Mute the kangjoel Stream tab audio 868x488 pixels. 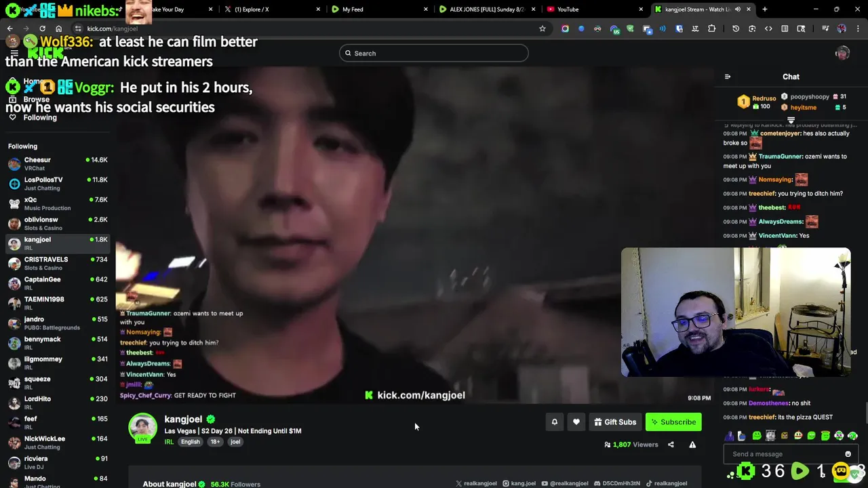point(737,9)
